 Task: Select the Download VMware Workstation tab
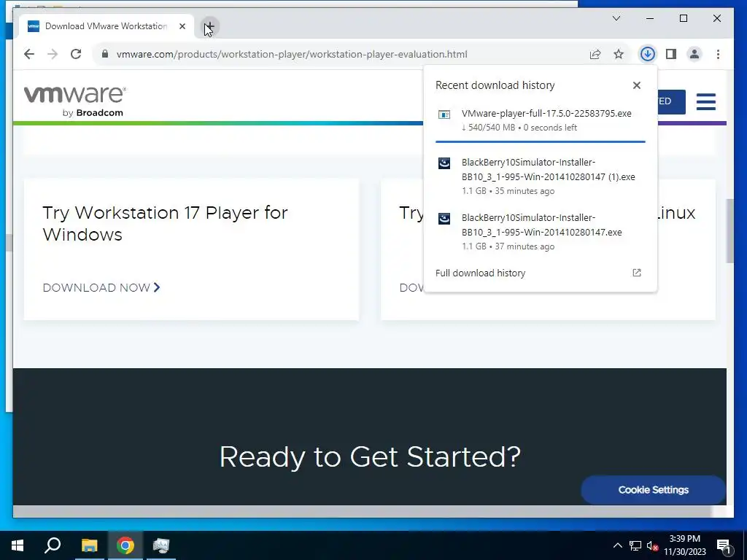tap(107, 26)
